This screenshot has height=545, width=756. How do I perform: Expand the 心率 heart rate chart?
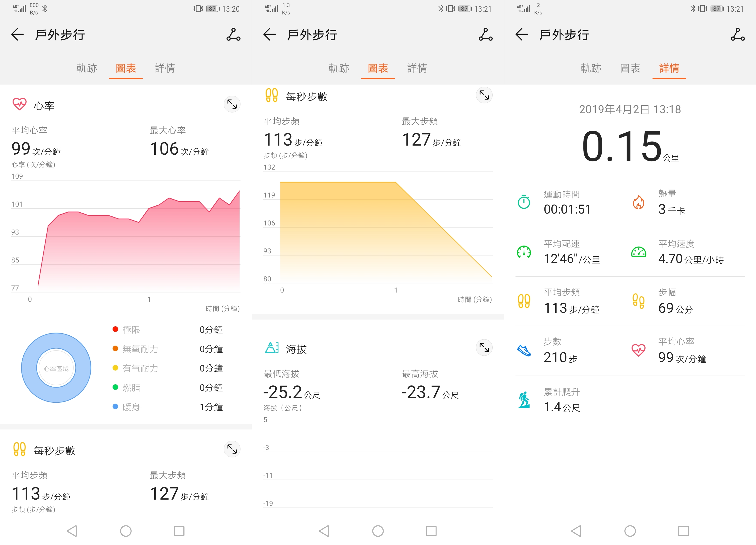pyautogui.click(x=232, y=105)
